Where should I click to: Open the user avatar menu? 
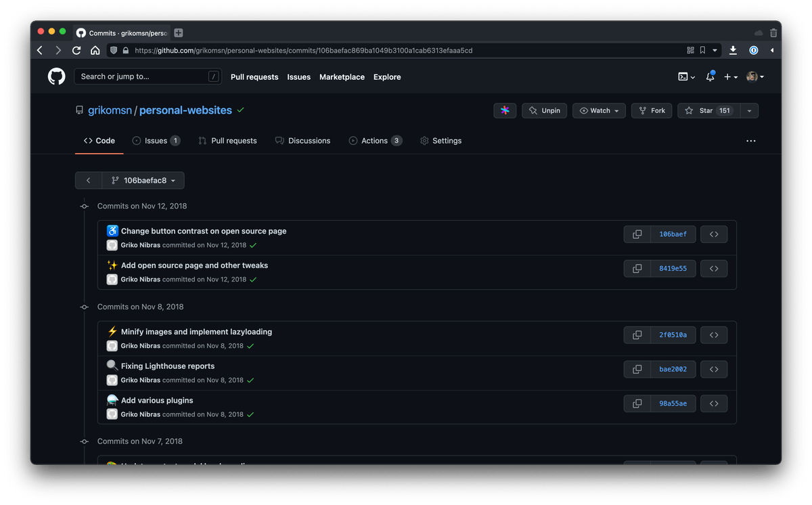(x=755, y=76)
